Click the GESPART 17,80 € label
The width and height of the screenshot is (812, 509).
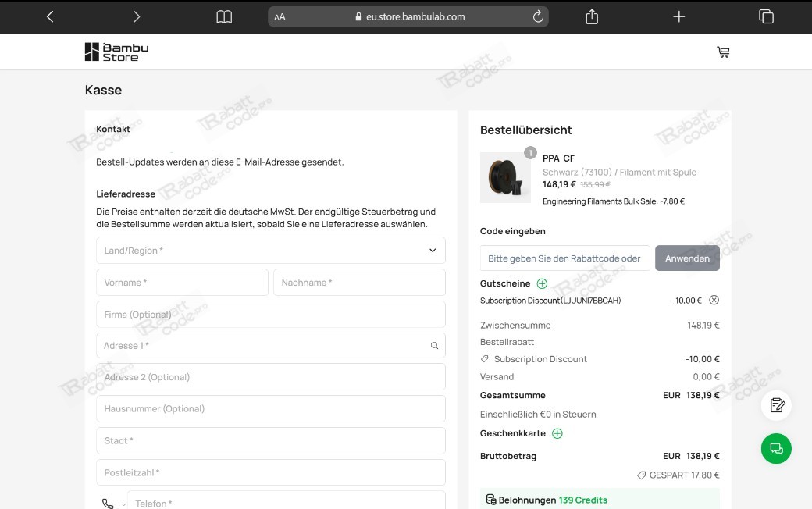pos(678,475)
